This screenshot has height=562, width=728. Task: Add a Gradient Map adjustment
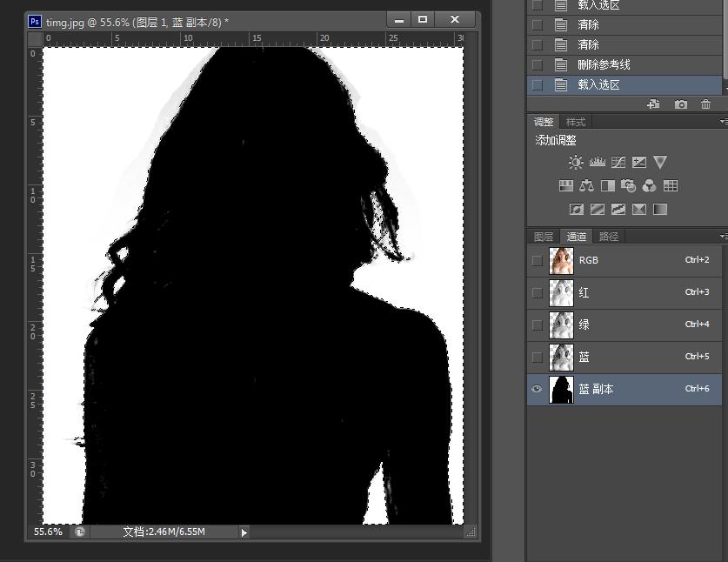coord(637,209)
